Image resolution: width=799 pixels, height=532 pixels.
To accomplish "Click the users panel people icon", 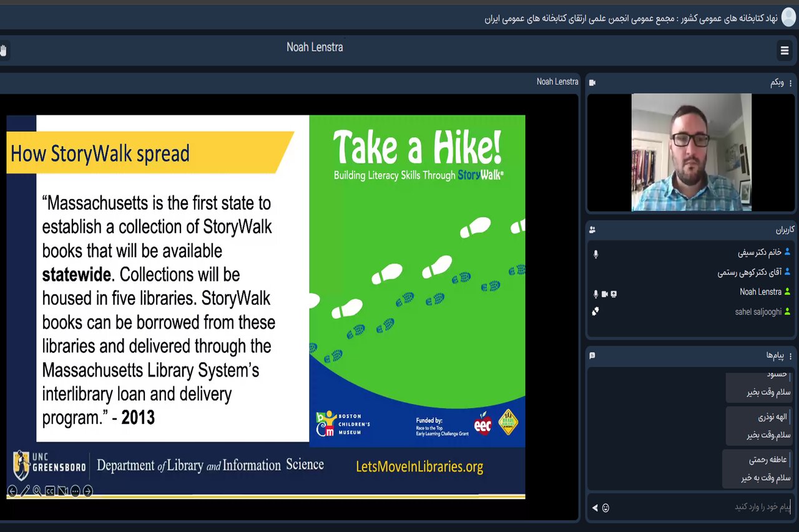I will pos(592,230).
